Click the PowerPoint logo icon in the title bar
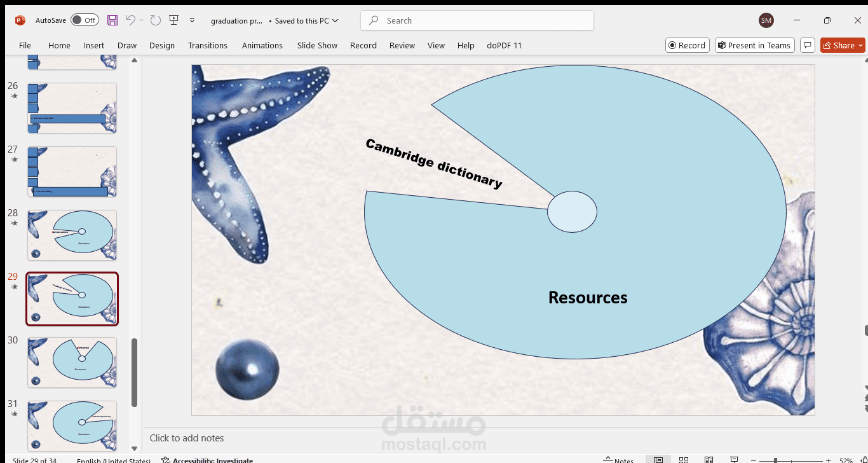Image resolution: width=868 pixels, height=463 pixels. point(20,20)
